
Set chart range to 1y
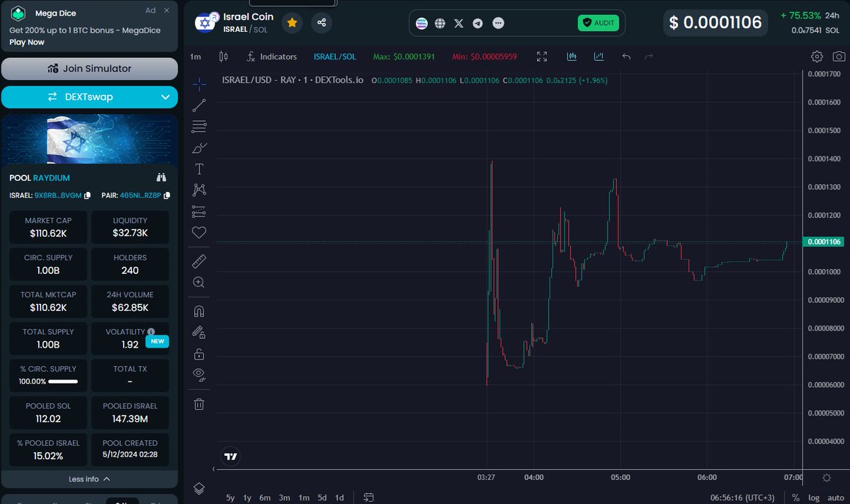tap(247, 498)
